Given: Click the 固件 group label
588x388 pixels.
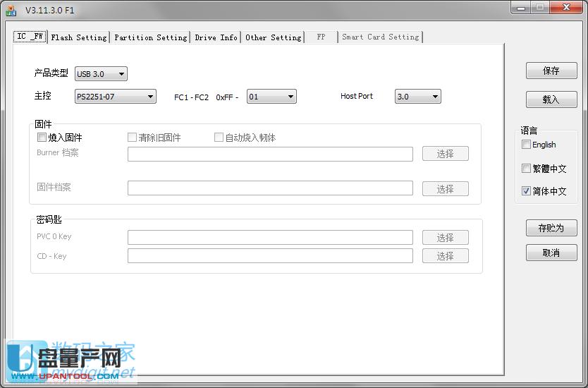Looking at the screenshot, I should coord(43,124).
